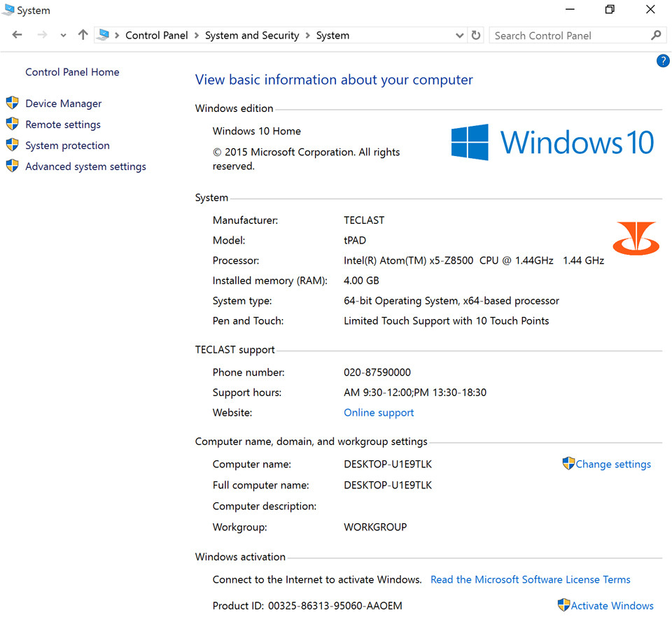Screen dimensions: 672x636
Task: Refresh the System page
Action: point(476,35)
